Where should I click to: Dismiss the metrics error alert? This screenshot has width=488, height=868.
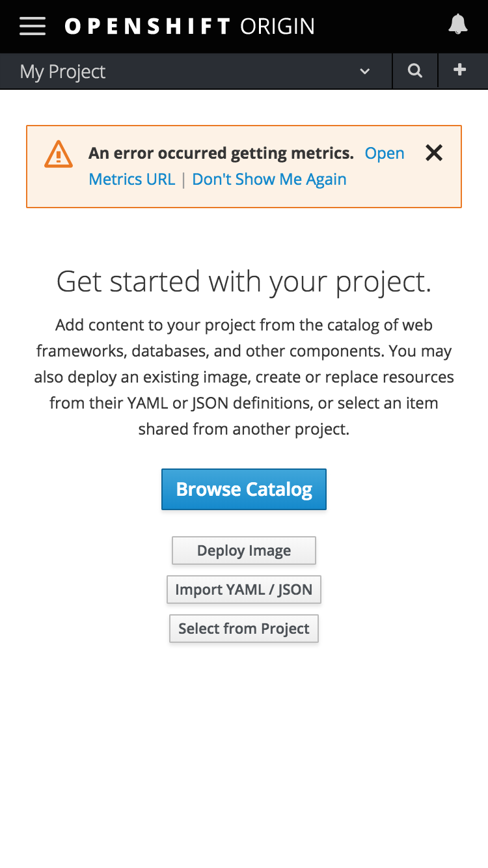tap(433, 153)
